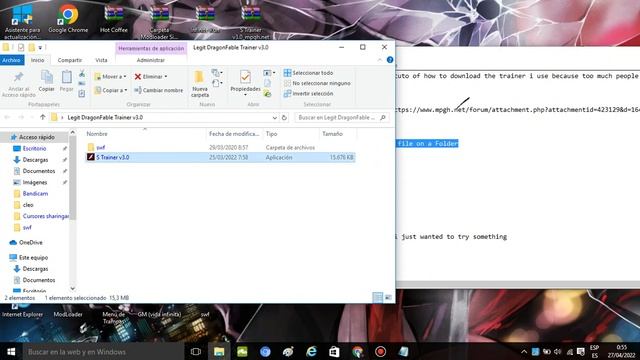This screenshot has width=640, height=360.
Task: Create a Nueva carpeta from the ribbon
Action: (x=200, y=84)
